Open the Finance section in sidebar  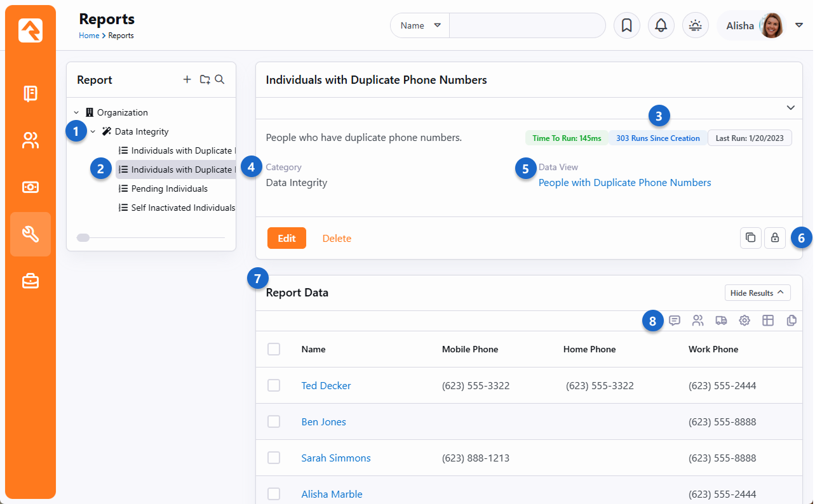[x=30, y=187]
